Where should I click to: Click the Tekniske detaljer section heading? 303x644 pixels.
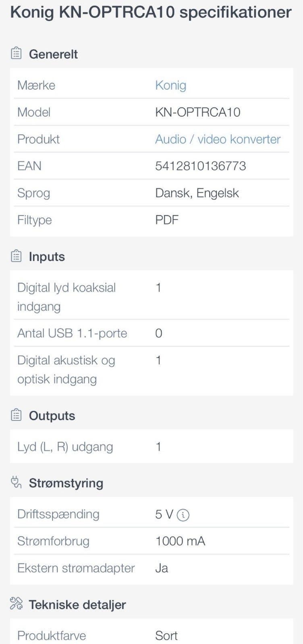click(77, 605)
